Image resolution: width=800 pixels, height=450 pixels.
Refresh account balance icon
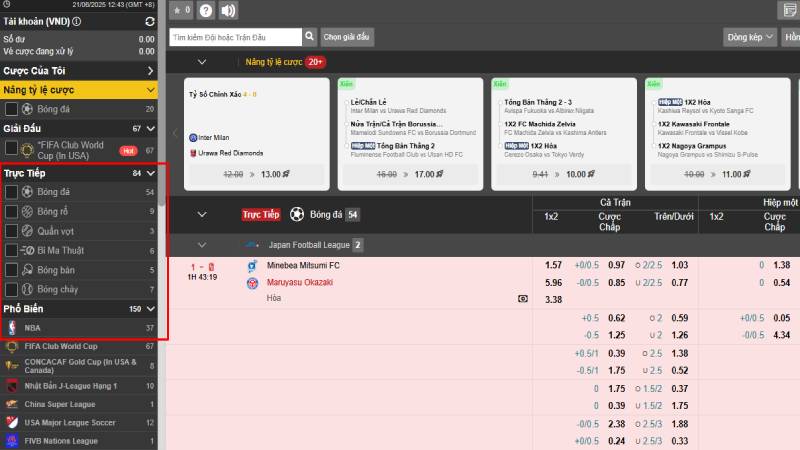click(x=149, y=21)
